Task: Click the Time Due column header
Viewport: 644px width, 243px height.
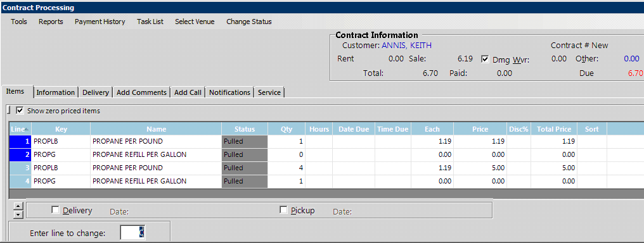Action: [x=393, y=129]
